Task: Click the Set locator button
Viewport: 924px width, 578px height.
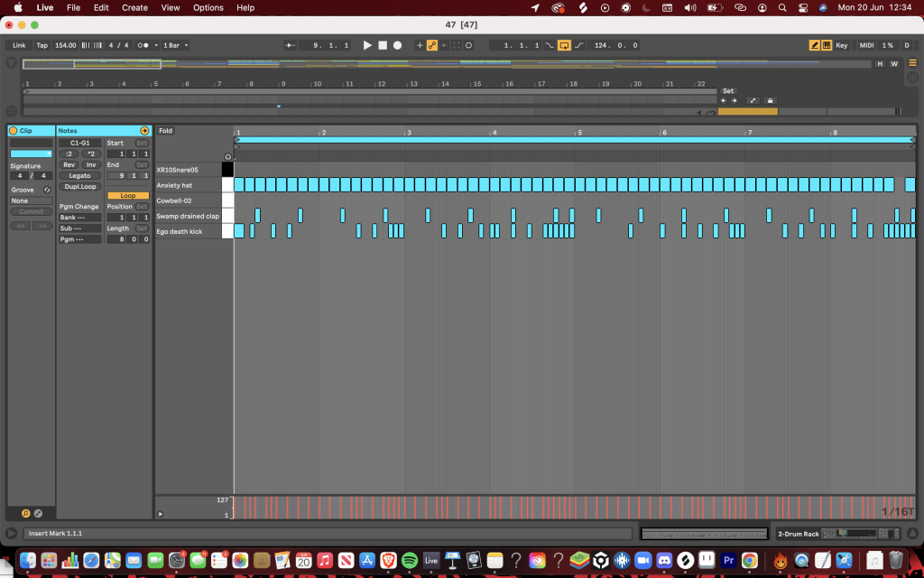Action: point(728,91)
